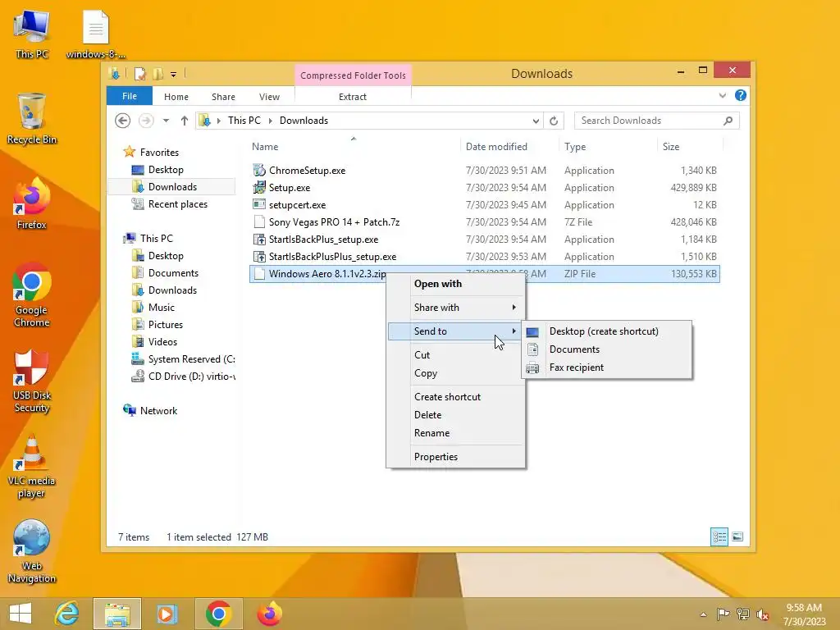Click the New Folder icon in Quick Access toolbar
840x630 pixels.
pyautogui.click(x=158, y=73)
